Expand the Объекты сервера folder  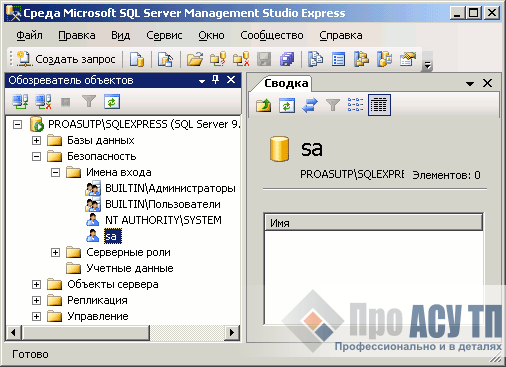[x=36, y=284]
